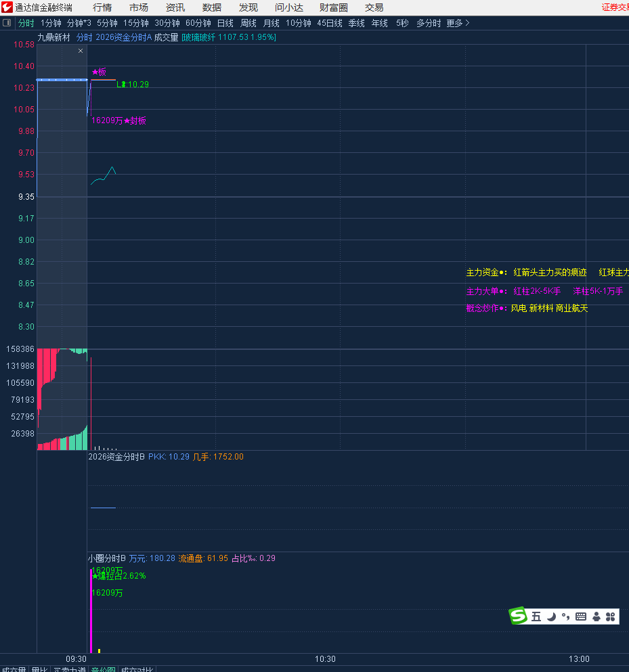Select the 5分钟 period tab

coord(107,23)
